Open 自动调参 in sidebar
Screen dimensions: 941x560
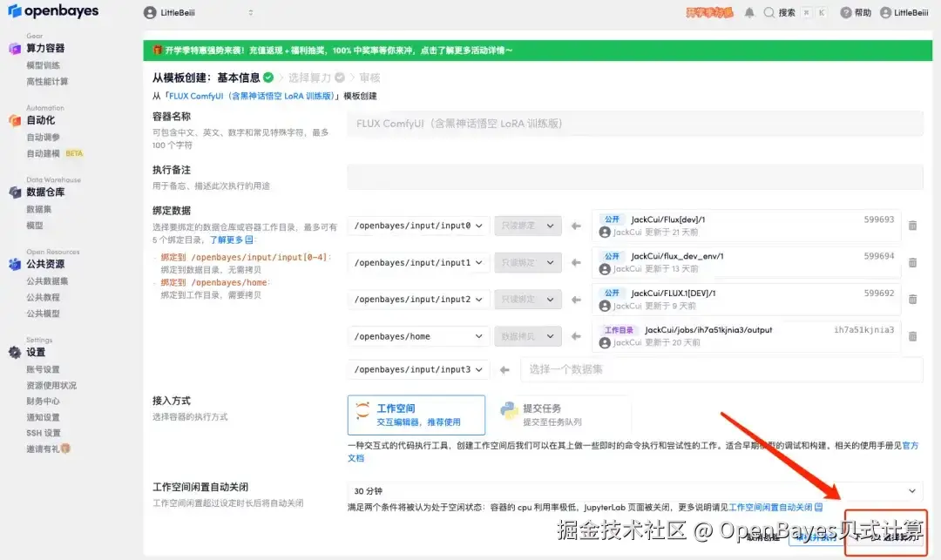[44, 138]
